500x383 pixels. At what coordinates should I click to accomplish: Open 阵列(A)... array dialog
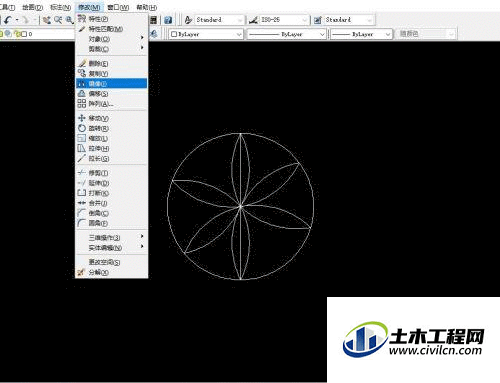[x=112, y=104]
